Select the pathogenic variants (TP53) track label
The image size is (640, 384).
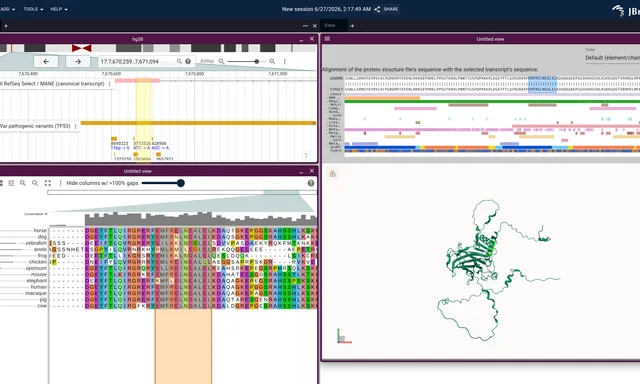pos(35,126)
